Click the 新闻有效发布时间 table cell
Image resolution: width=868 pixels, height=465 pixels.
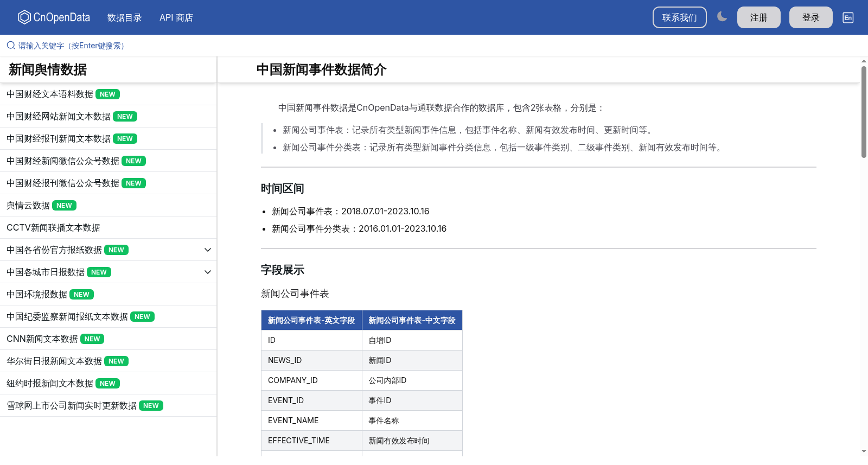coord(412,441)
